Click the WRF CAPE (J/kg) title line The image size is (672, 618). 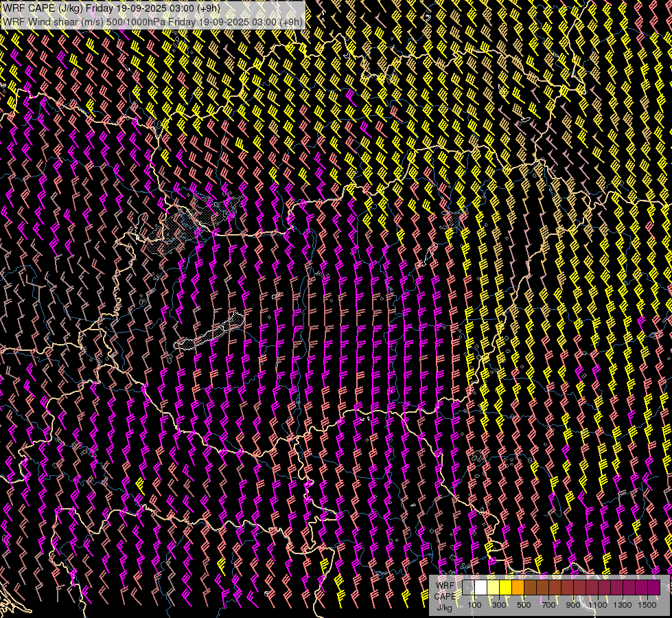click(111, 8)
